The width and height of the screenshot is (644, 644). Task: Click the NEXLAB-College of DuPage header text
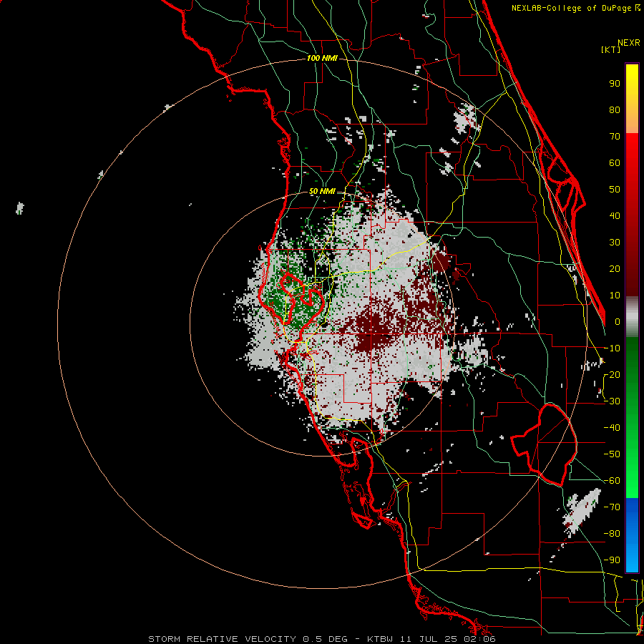click(571, 8)
